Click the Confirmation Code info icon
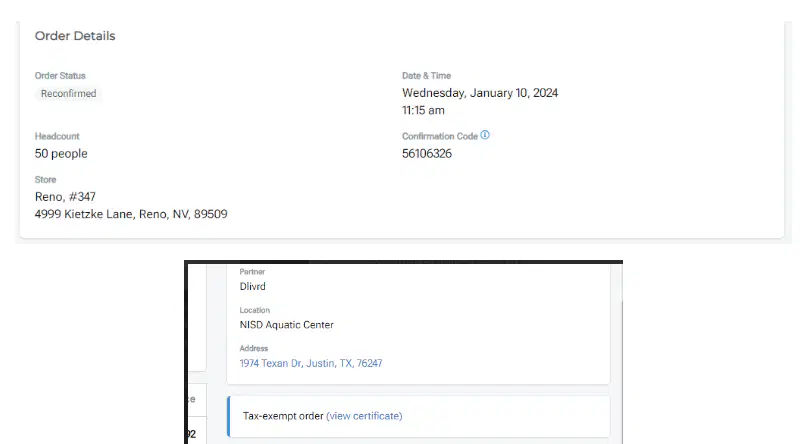Image resolution: width=809 pixels, height=444 pixels. (x=485, y=135)
